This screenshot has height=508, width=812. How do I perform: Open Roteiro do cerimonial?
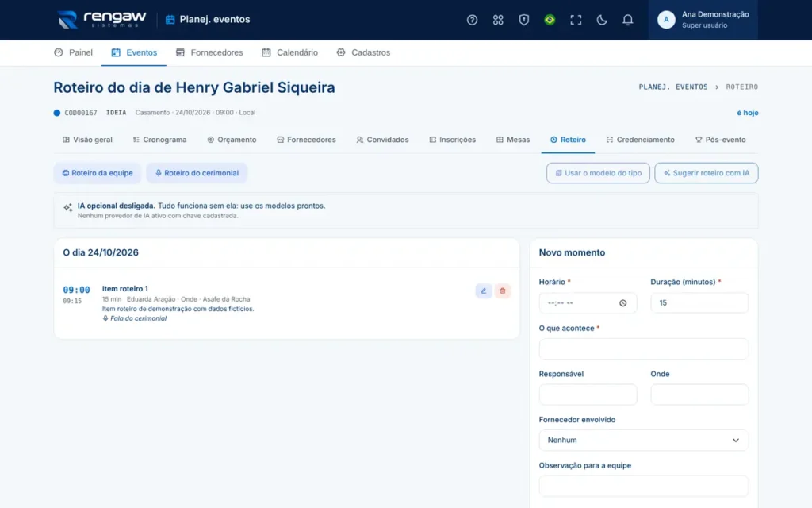(x=197, y=173)
